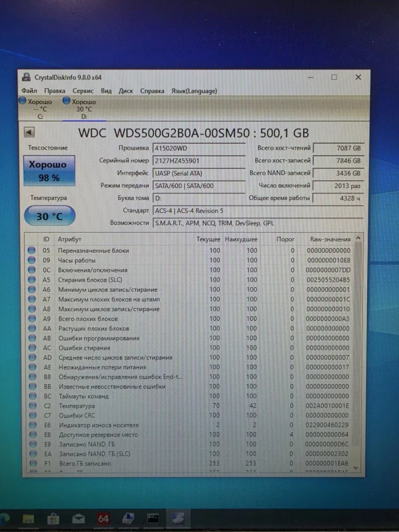This screenshot has height=532, width=399.
Task: Click scroll up arrow of attribute list
Action: [358, 238]
